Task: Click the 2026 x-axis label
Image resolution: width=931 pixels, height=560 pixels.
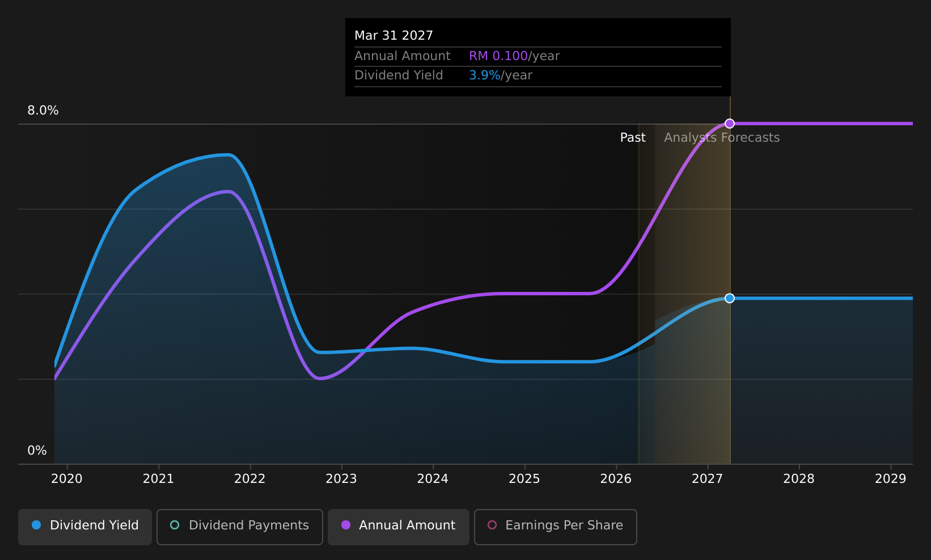Action: [616, 479]
